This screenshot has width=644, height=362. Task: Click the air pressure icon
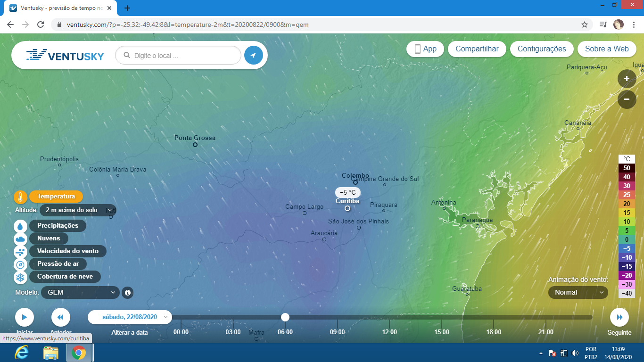coord(21,264)
